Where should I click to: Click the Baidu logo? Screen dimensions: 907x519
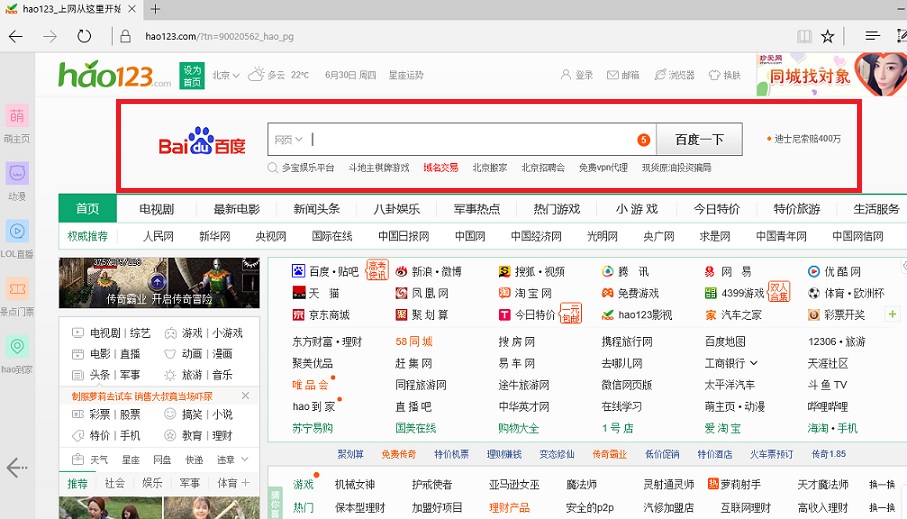(202, 141)
